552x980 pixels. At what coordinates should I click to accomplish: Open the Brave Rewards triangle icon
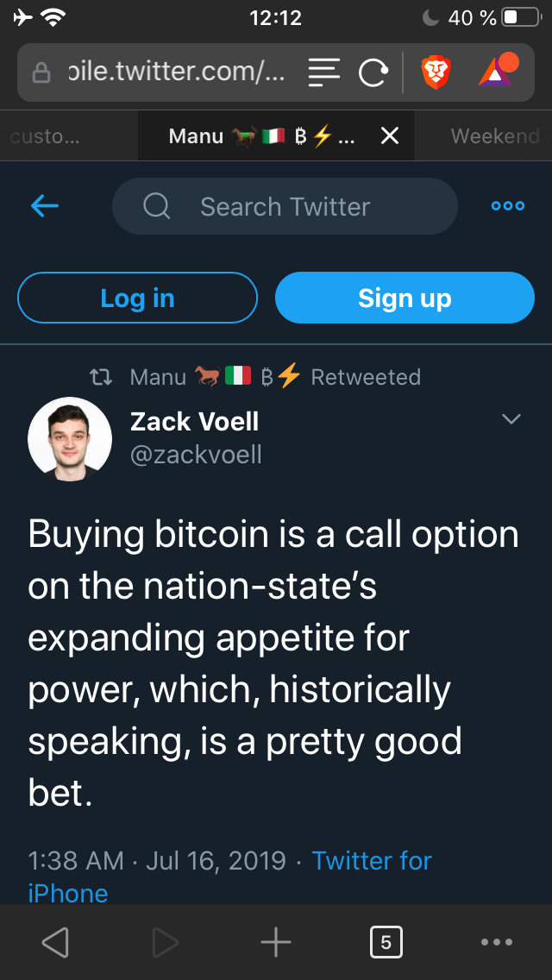497,72
